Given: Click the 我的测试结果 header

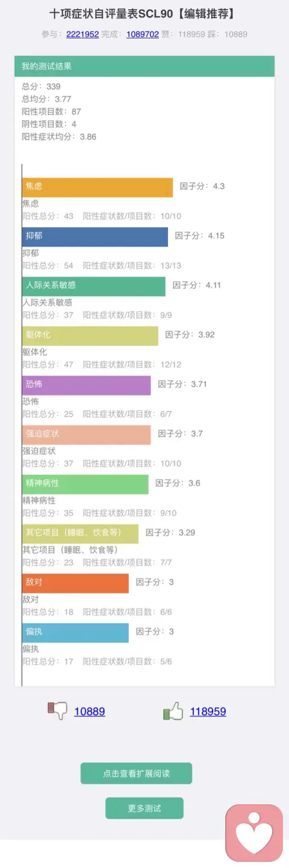Looking at the screenshot, I should point(144,66).
